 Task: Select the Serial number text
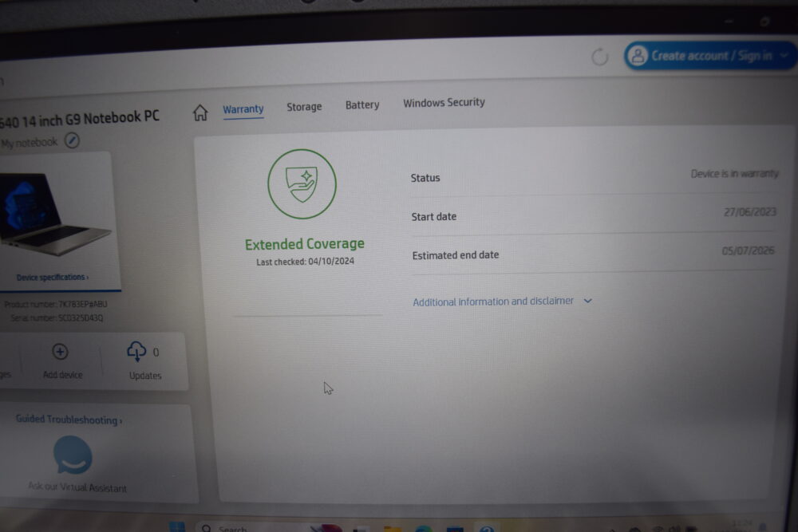[x=57, y=318]
